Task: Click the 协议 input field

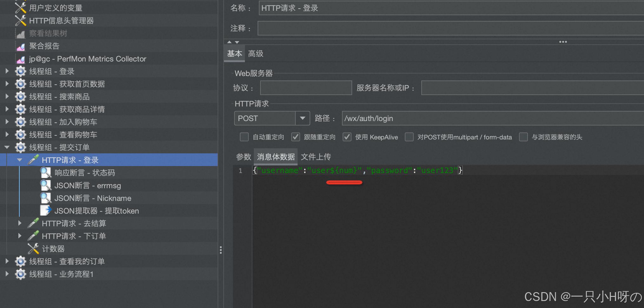Action: pyautogui.click(x=306, y=88)
